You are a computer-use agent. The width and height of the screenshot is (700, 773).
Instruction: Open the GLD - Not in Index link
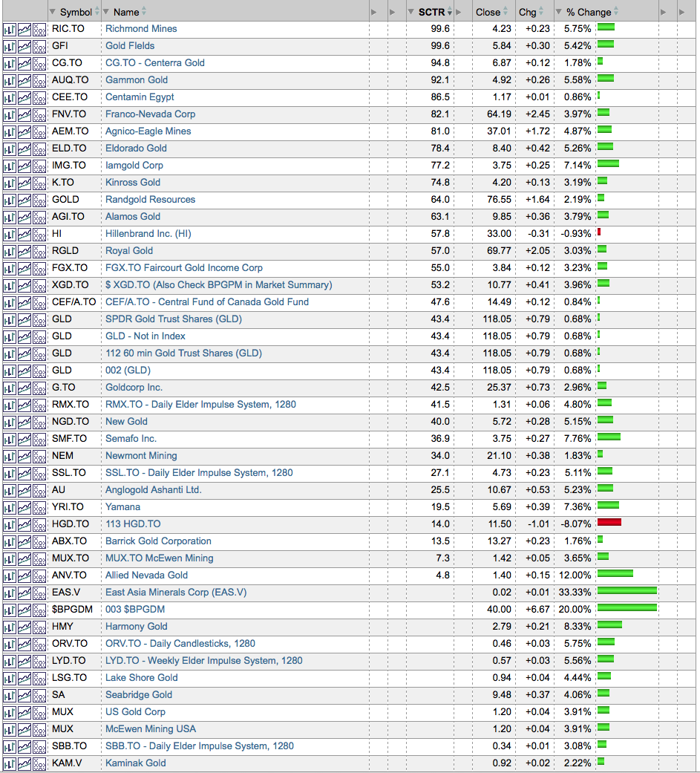(145, 336)
